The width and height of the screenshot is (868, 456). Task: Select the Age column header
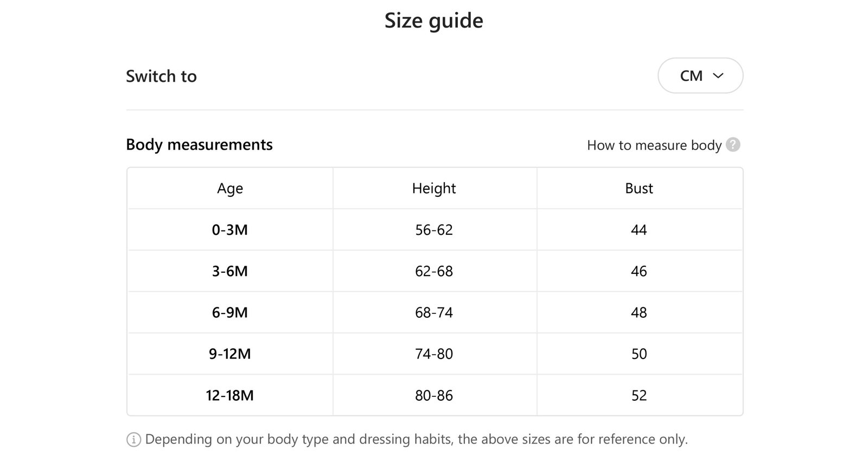click(230, 188)
